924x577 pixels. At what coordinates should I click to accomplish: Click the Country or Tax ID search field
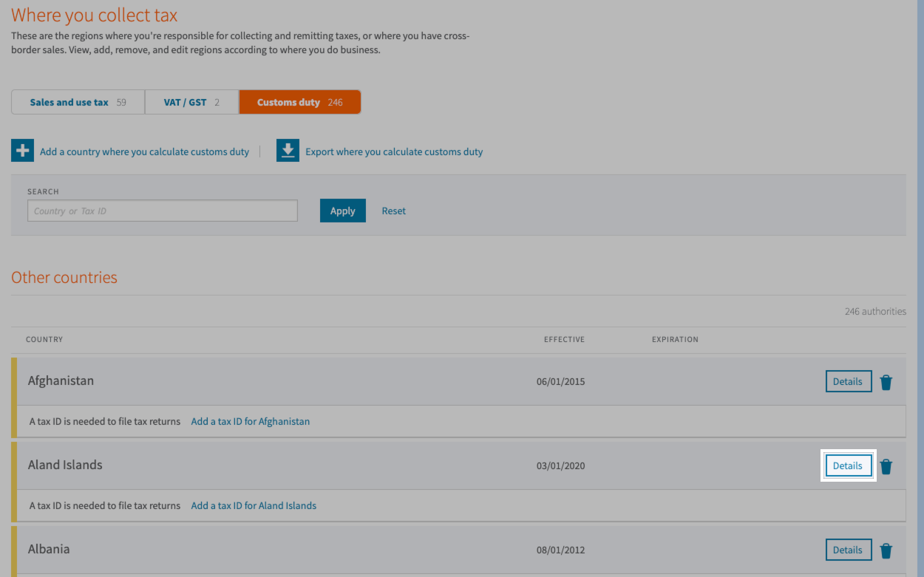click(x=162, y=211)
